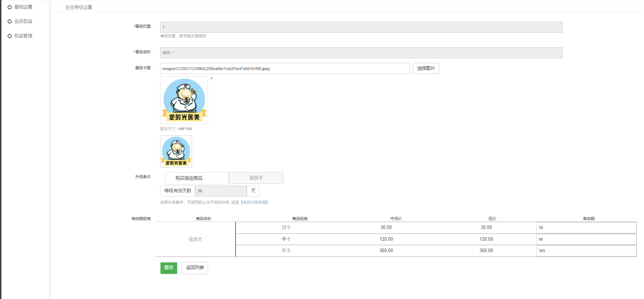Click the large card image preview
Viewport: 644px width, 299px height.
184,100
